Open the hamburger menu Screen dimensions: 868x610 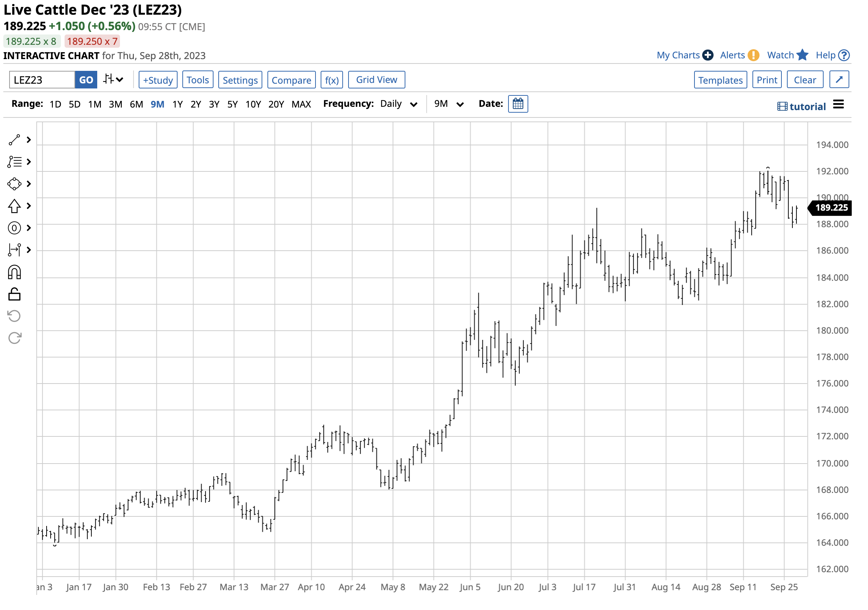coord(839,104)
